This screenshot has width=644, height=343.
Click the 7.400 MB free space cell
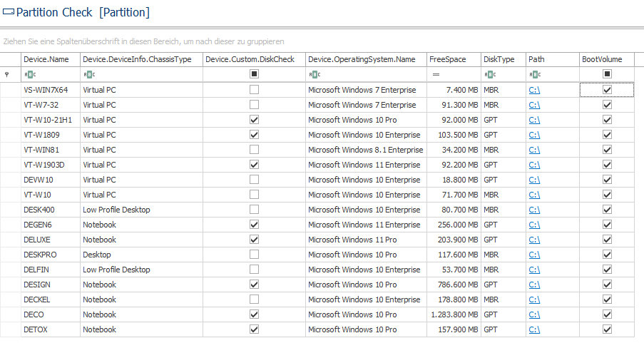454,90
